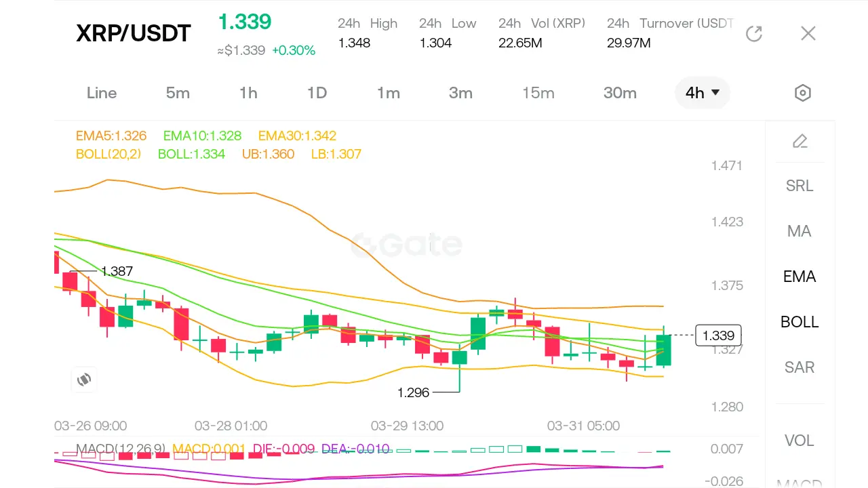The image size is (868, 488).
Task: Click the 1.423 price axis label
Action: (x=727, y=222)
